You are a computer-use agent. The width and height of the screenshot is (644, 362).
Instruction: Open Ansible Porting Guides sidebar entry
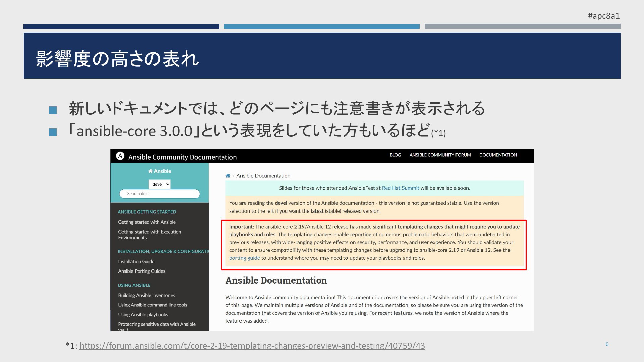coord(142,271)
